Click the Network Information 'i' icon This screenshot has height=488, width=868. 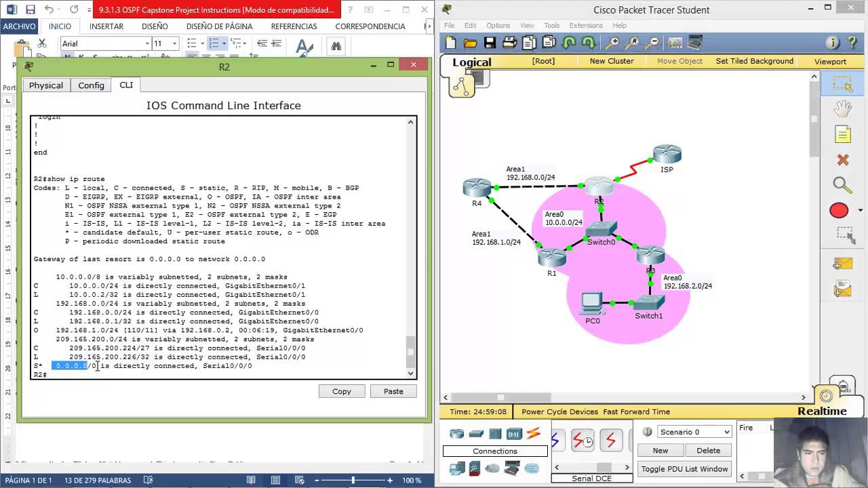point(833,43)
